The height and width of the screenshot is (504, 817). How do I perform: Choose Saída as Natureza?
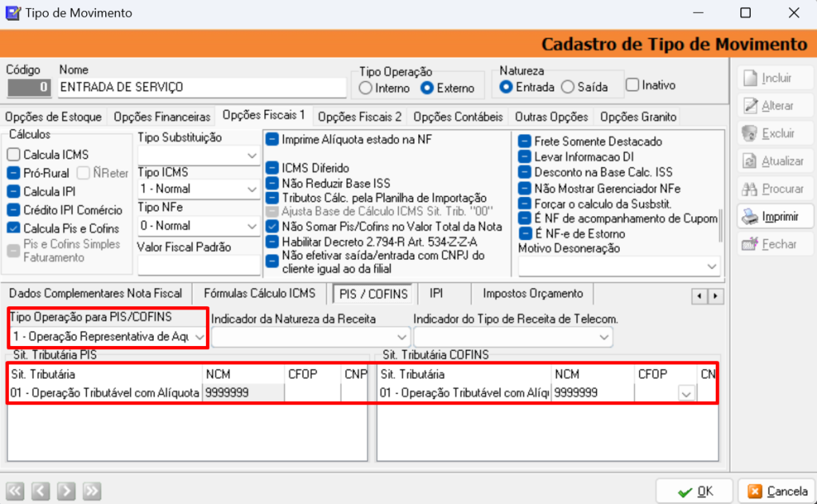(x=567, y=87)
